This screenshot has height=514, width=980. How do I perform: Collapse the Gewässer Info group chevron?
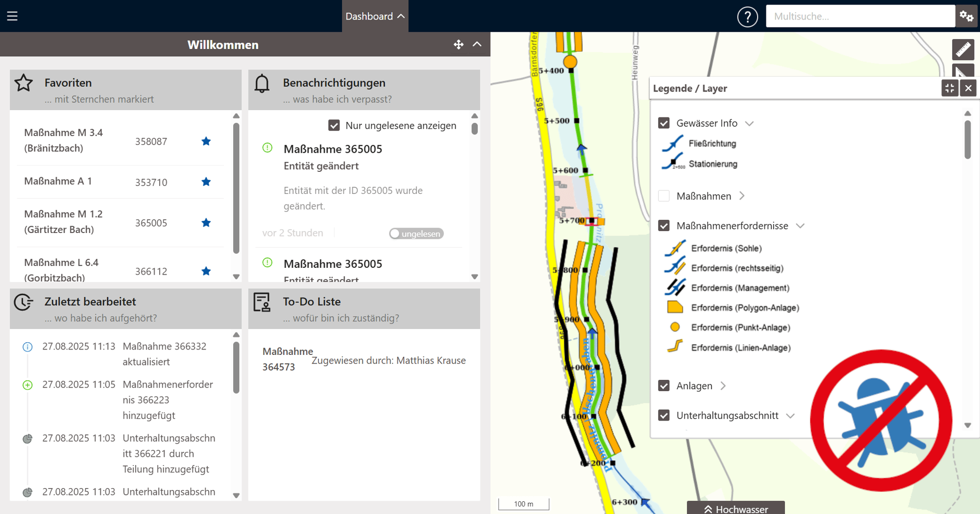[x=749, y=123]
